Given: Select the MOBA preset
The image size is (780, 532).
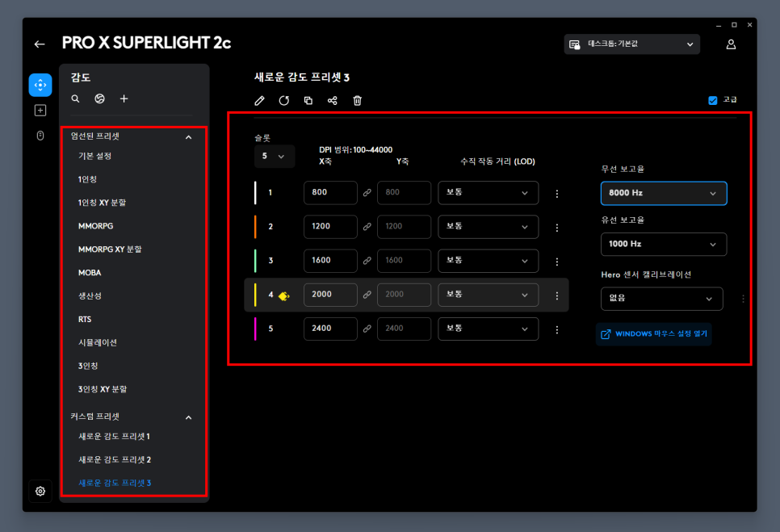Looking at the screenshot, I should pos(90,273).
